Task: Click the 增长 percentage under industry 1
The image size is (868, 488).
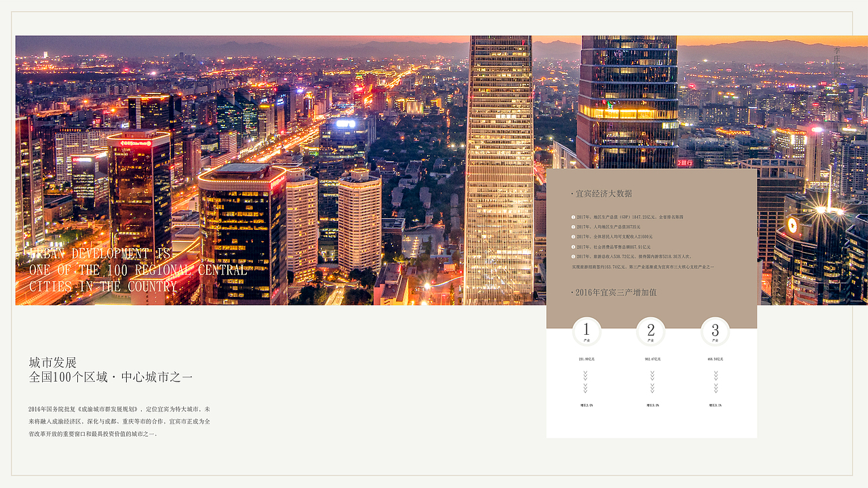Action: [x=587, y=405]
